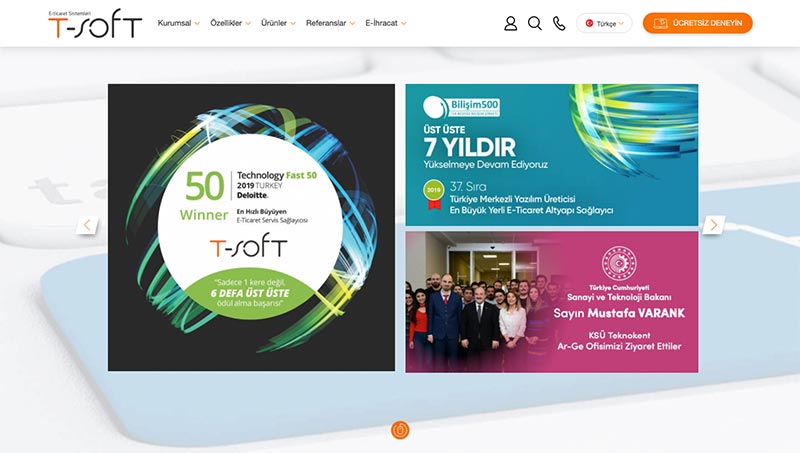Open the Türkçe language dropdown
800x453 pixels.
coord(604,23)
